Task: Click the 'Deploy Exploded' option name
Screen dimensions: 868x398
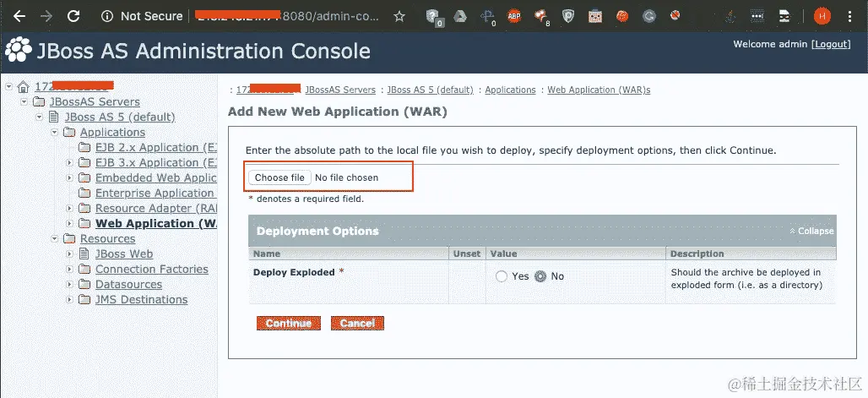Action: [x=294, y=272]
